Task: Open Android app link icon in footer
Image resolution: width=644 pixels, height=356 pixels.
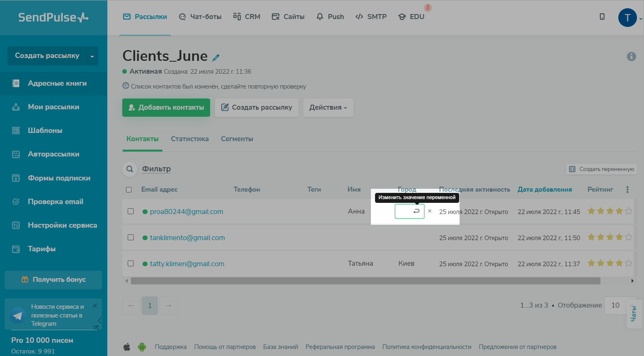Action: [x=142, y=347]
